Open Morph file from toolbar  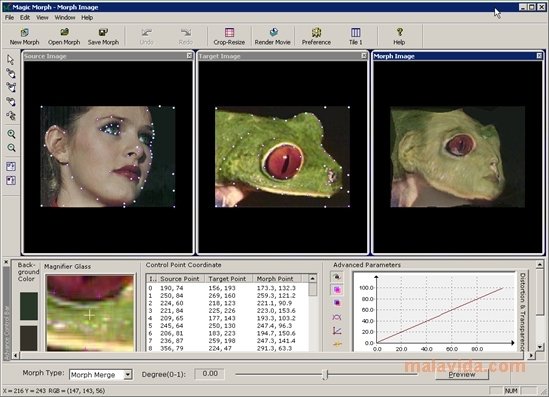(64, 37)
